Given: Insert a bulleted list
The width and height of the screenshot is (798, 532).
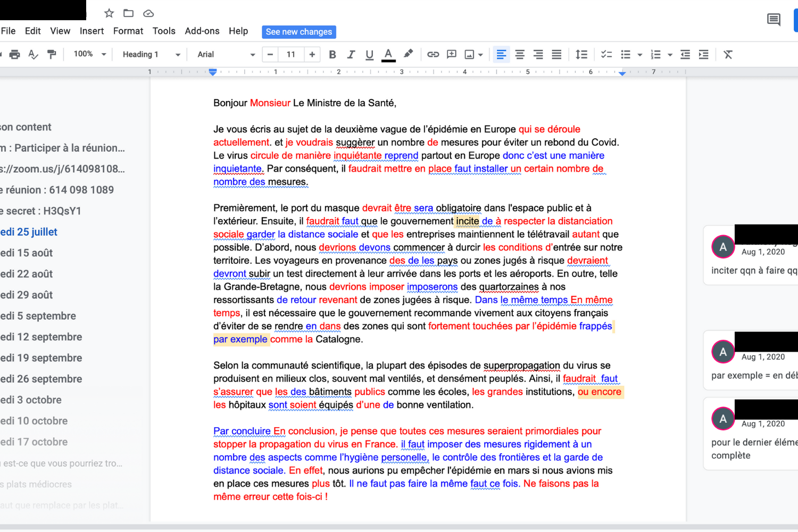Looking at the screenshot, I should pos(626,54).
